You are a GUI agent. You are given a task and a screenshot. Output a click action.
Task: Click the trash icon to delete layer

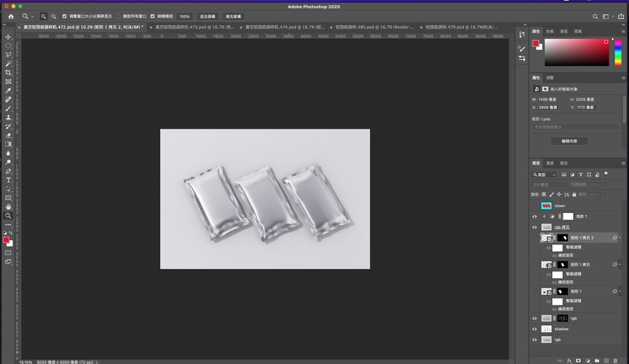[x=615, y=361]
